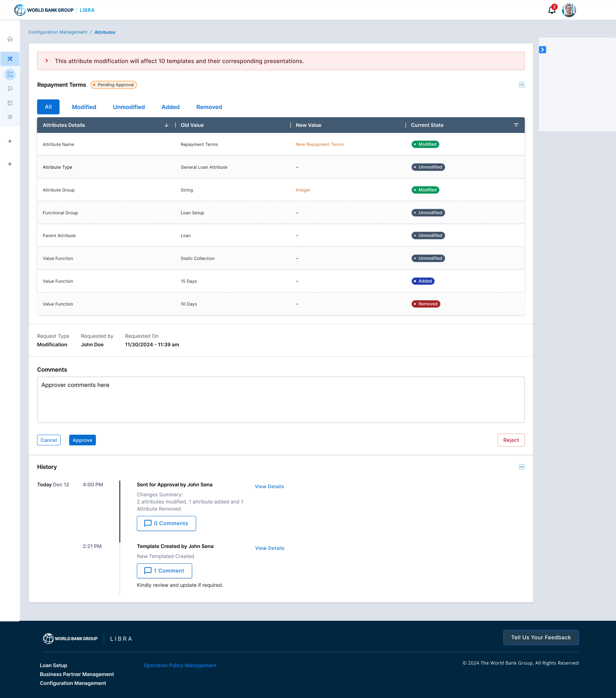Click the user profile avatar
Viewport: 616px width, 698px height.
tap(569, 10)
